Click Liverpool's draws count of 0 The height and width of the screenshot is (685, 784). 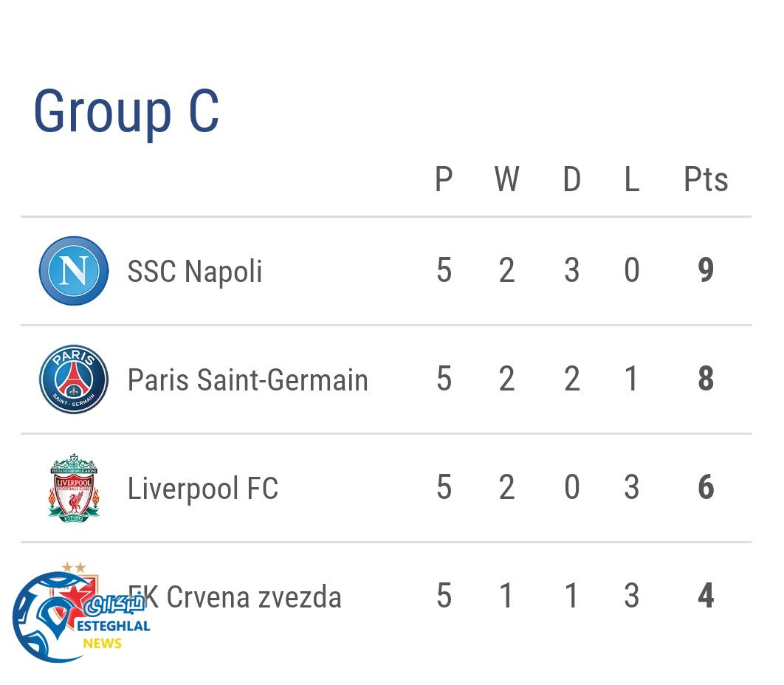(x=571, y=488)
